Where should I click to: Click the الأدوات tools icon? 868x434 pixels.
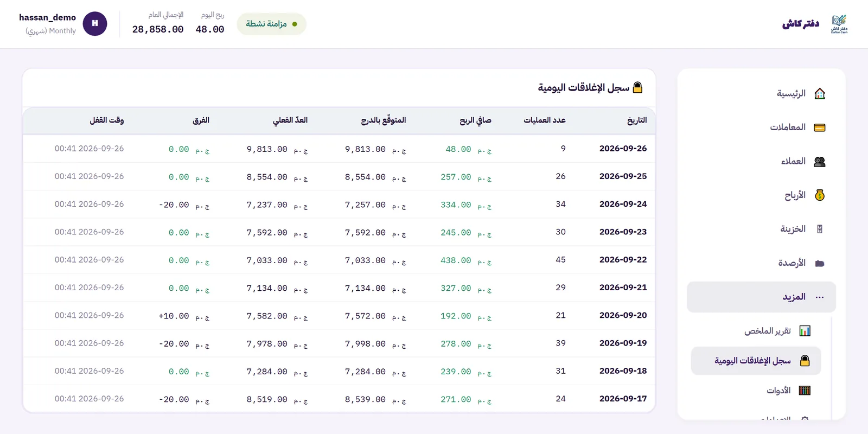tap(805, 391)
